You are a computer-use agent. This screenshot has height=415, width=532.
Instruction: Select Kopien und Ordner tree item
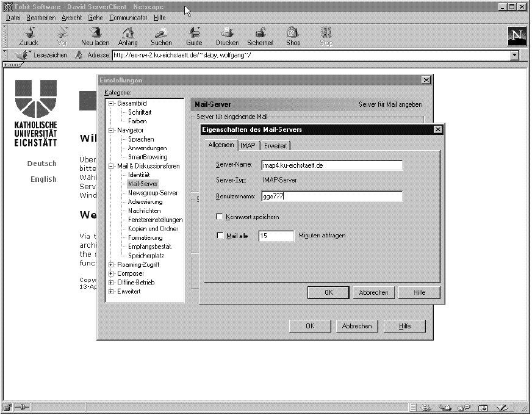153,229
